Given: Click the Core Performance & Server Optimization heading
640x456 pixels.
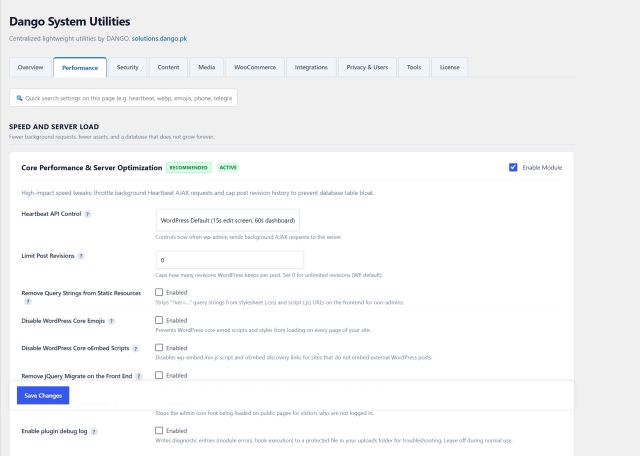Looking at the screenshot, I should pos(92,168).
